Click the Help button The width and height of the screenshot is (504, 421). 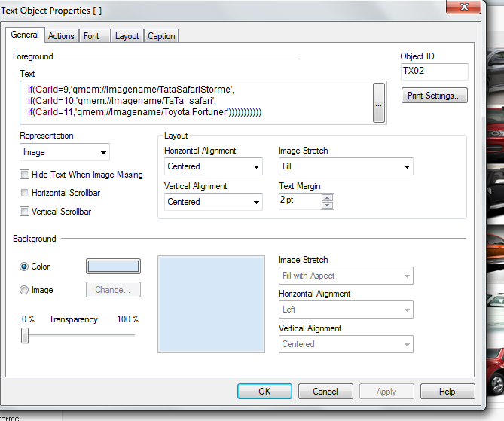[447, 392]
